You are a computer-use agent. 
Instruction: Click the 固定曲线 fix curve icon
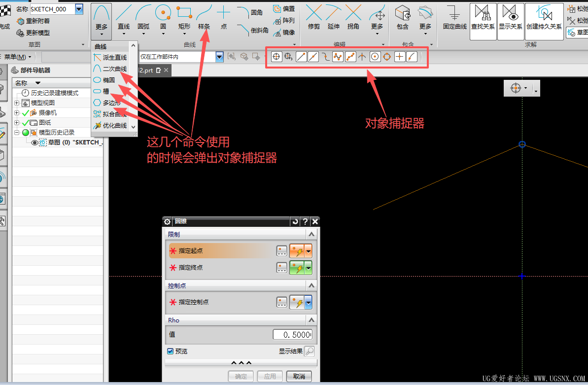[x=454, y=17]
